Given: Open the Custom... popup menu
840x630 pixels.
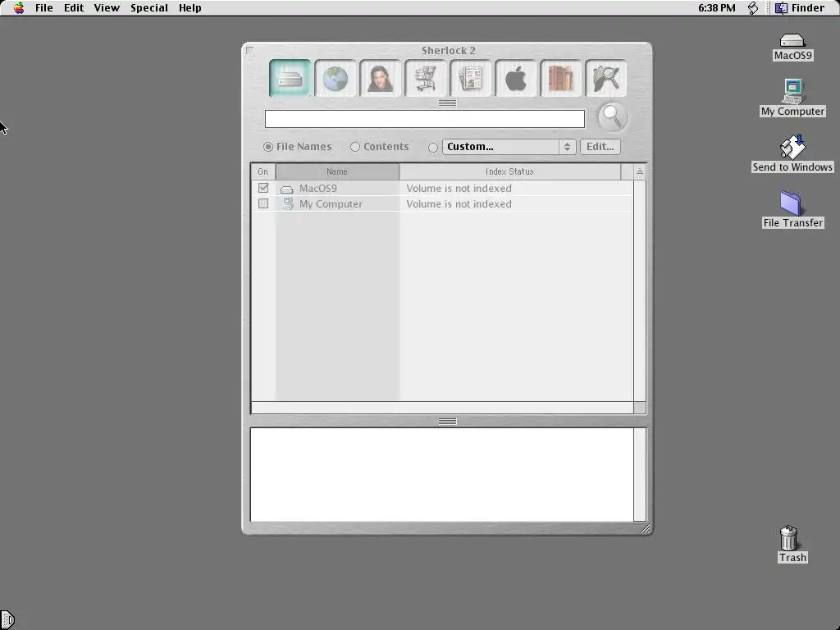Looking at the screenshot, I should 509,147.
